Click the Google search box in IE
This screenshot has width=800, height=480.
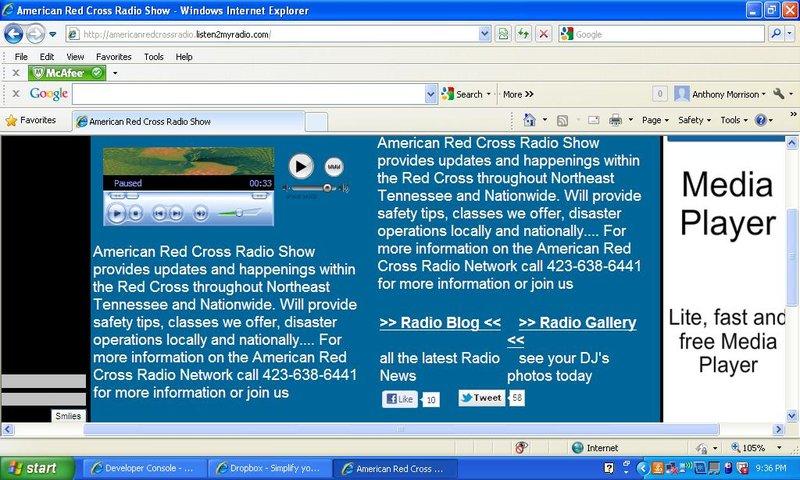668,35
